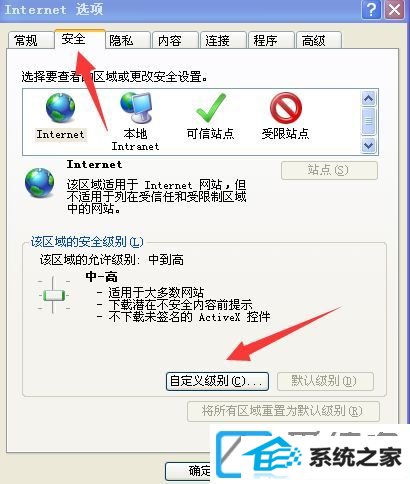Viewport: 410px width, 484px height.
Task: Select the 受限站点 restricted zone icon
Action: [286, 108]
